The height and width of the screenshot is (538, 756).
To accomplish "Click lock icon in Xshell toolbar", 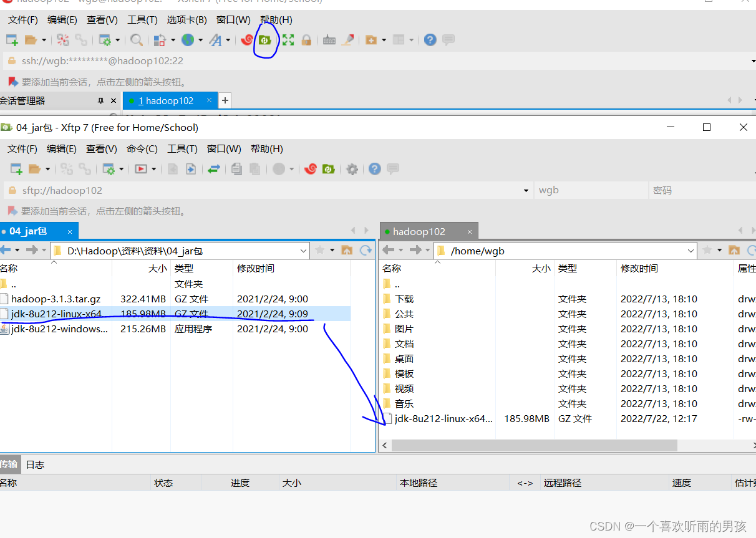I will (x=306, y=40).
